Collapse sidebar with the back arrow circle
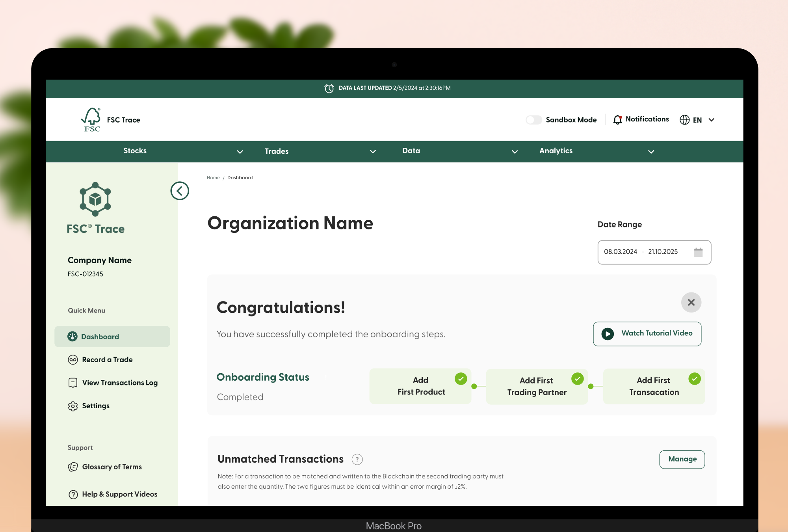 click(180, 191)
